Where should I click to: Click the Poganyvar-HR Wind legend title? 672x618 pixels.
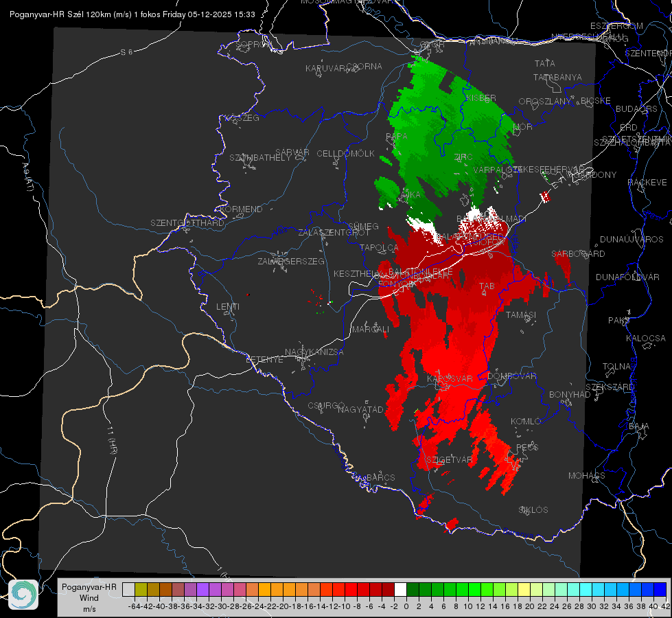click(89, 597)
